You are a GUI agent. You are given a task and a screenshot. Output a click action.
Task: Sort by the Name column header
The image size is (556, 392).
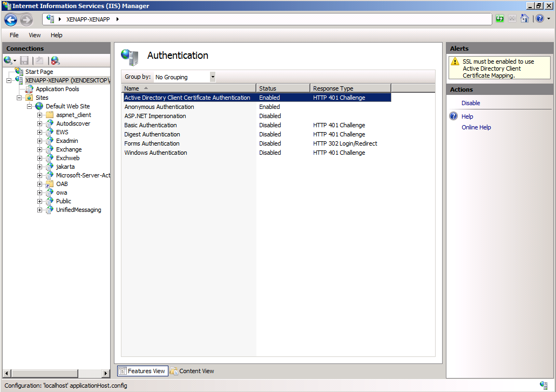point(188,88)
